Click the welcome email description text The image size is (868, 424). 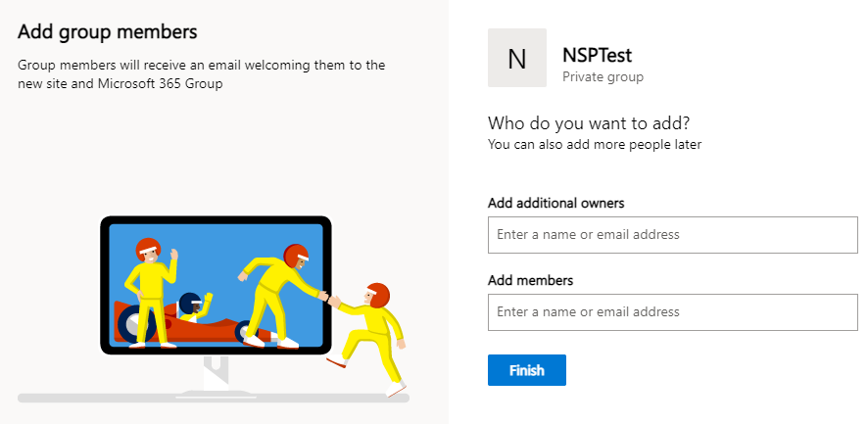(202, 74)
